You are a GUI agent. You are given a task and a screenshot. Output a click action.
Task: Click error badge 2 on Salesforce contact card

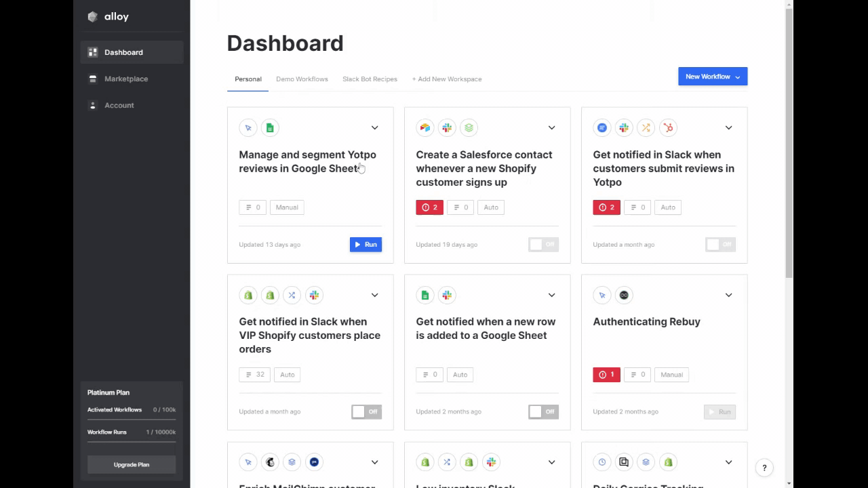[x=430, y=207]
